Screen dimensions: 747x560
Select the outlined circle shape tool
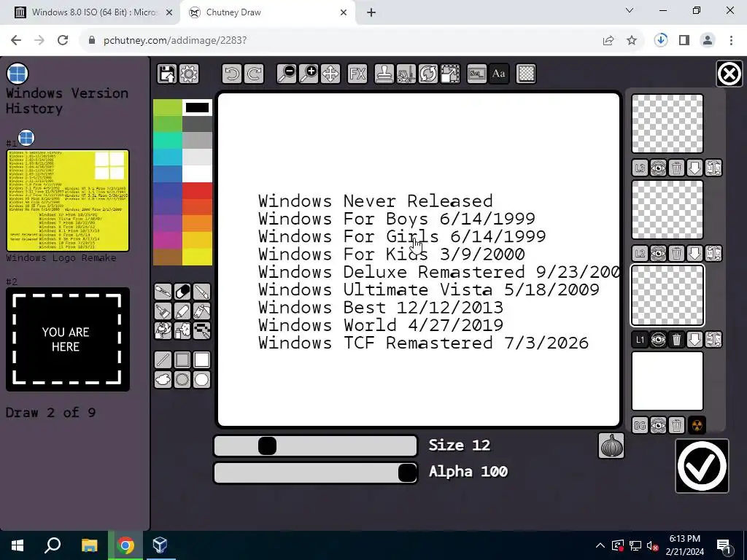(182, 379)
